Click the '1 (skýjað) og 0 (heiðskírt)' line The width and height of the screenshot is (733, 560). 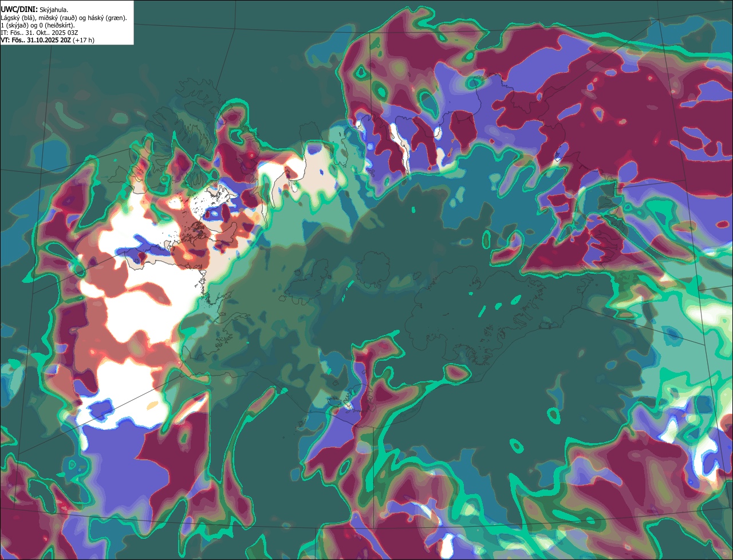coord(38,25)
